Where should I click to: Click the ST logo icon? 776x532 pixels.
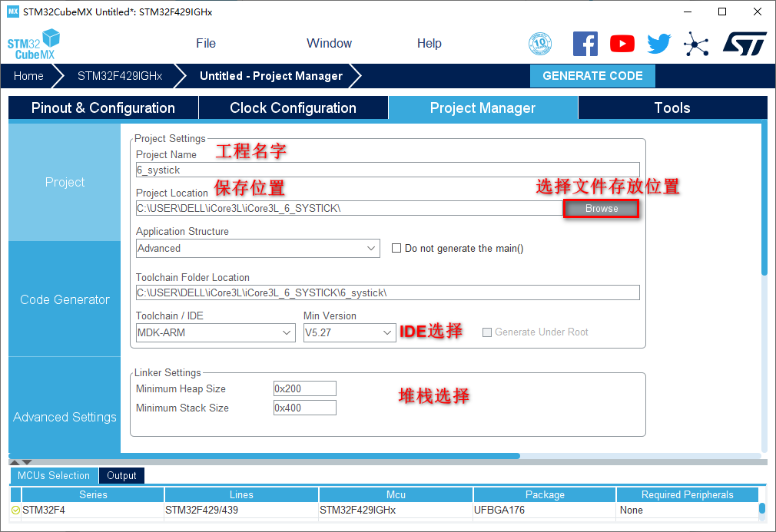744,44
